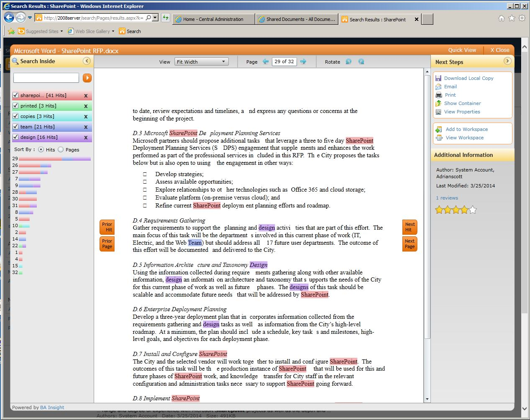Open the Search favorites bar link
The height and width of the screenshot is (420, 530).
[x=130, y=31]
